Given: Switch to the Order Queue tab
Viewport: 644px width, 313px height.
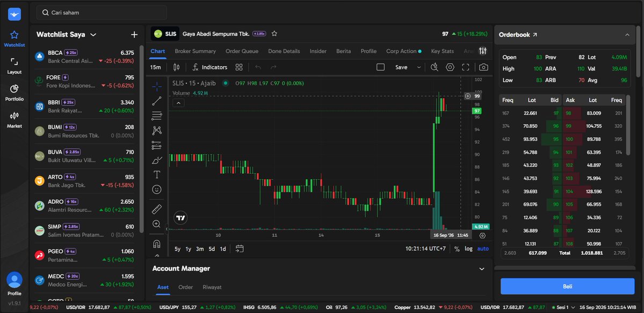Looking at the screenshot, I should [x=242, y=51].
